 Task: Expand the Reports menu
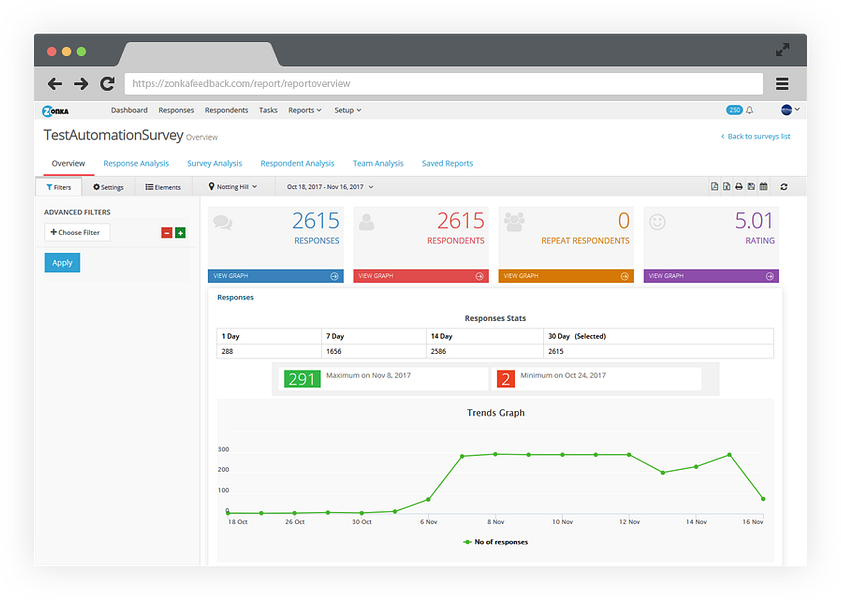tap(305, 110)
